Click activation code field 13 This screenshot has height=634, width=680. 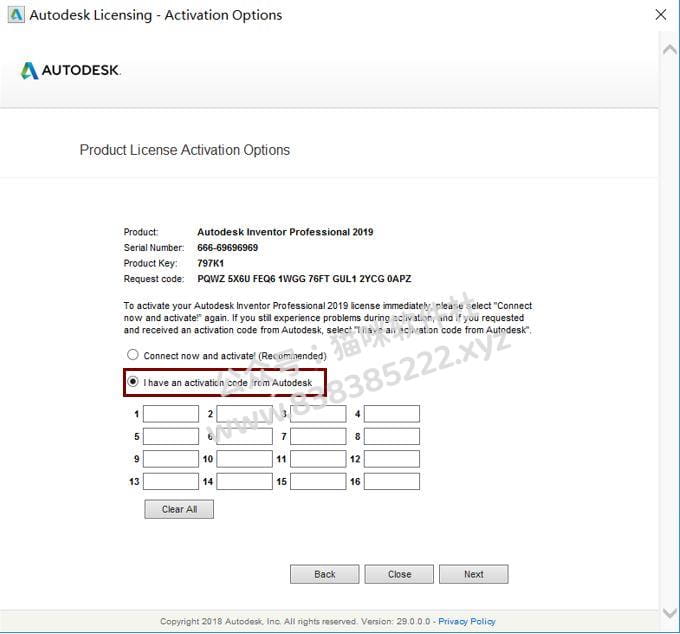171,481
